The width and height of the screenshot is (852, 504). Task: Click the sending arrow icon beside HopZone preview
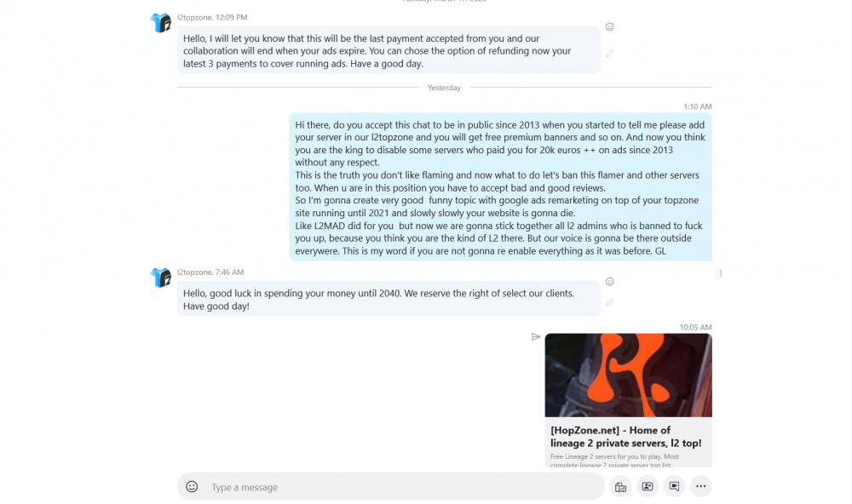point(536,337)
